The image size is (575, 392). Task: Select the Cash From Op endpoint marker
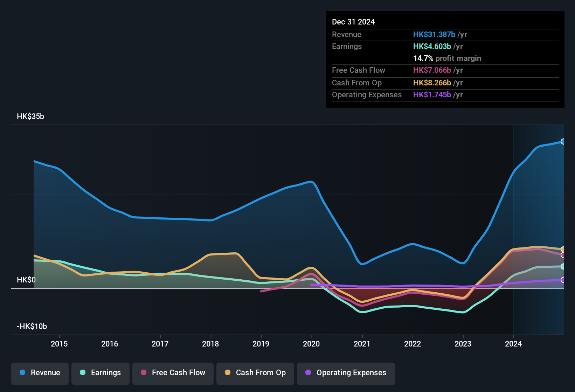tap(563, 249)
